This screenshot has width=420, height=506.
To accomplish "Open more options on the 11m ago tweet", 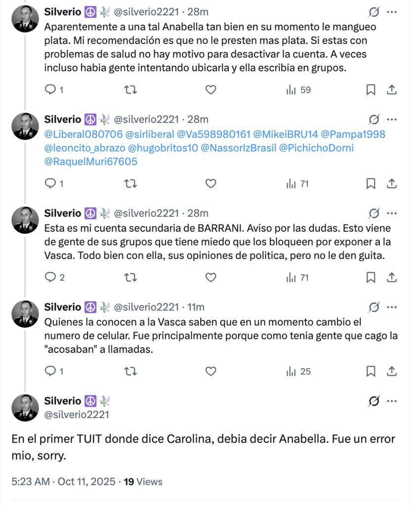I will click(391, 307).
